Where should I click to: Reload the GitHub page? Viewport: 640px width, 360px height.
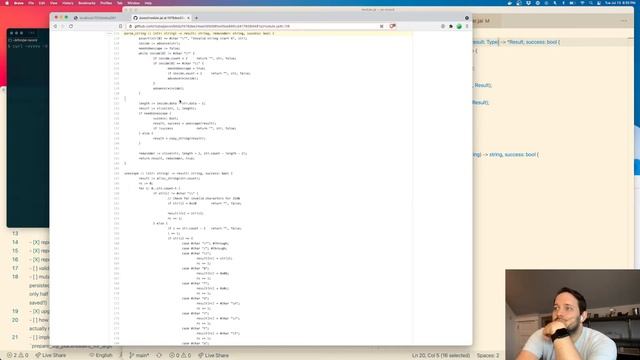71,26
